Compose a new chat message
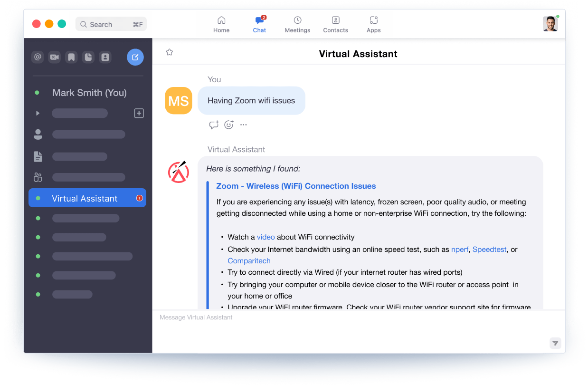This screenshot has height=385, width=588. point(135,57)
